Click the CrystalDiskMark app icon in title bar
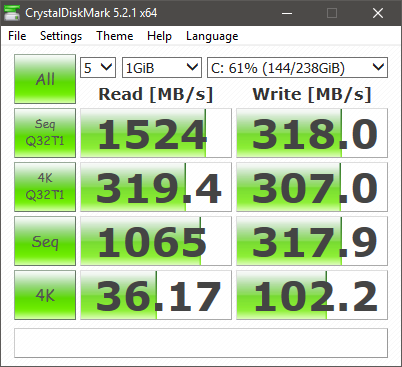 [x=12, y=13]
